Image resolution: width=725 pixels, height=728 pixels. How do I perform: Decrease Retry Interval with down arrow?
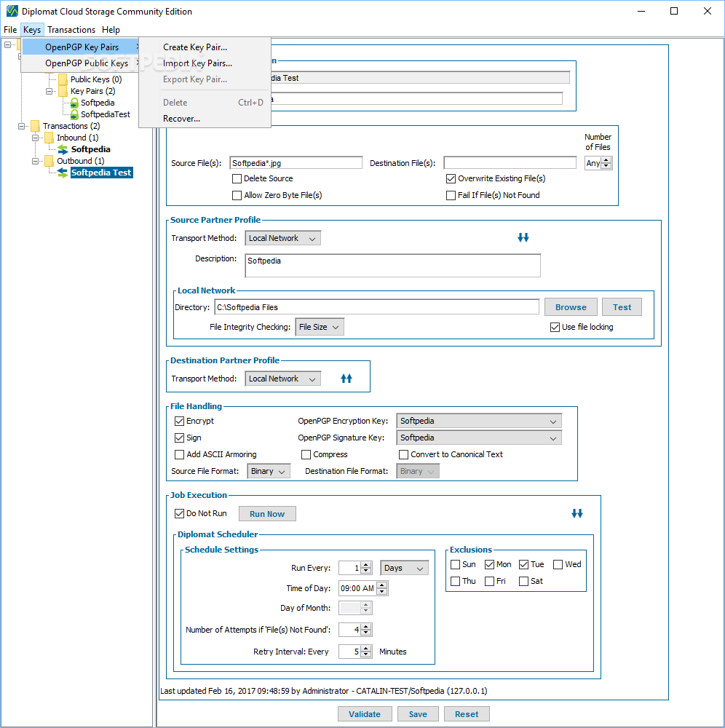pos(365,654)
